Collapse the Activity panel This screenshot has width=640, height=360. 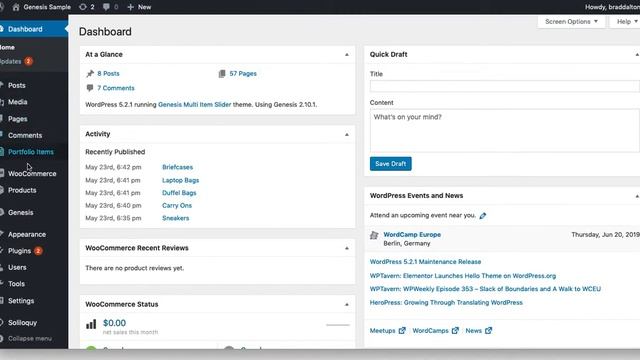tap(347, 134)
